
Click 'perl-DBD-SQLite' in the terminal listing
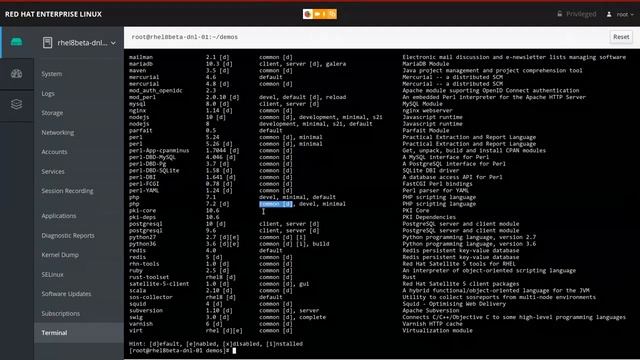(x=154, y=171)
